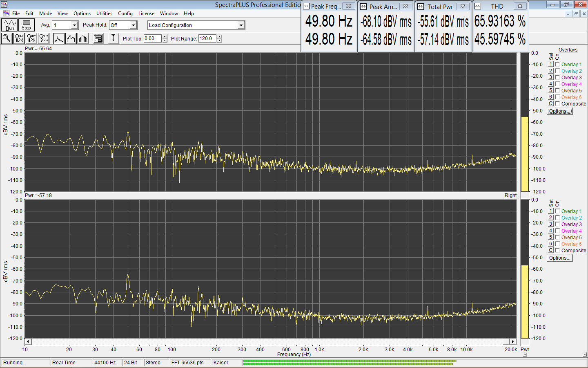Viewport: 588px width, 368px height.
Task: Enable Composite checkbox on top plot
Action: tap(557, 104)
